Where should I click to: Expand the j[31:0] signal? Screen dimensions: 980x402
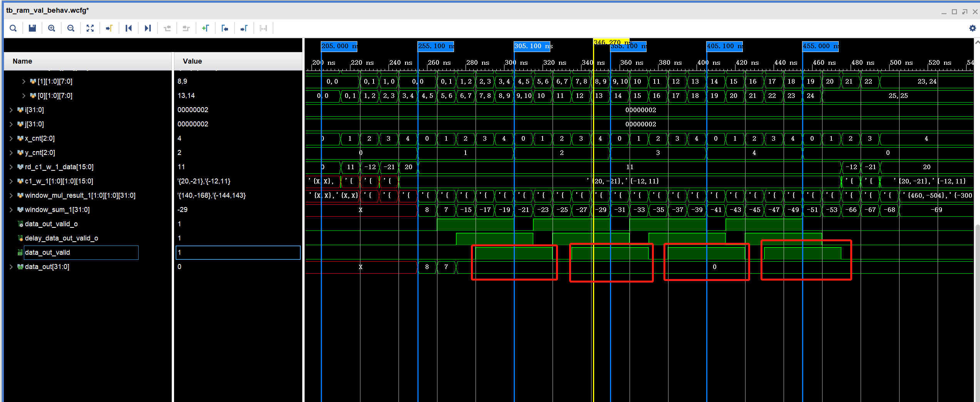11,124
